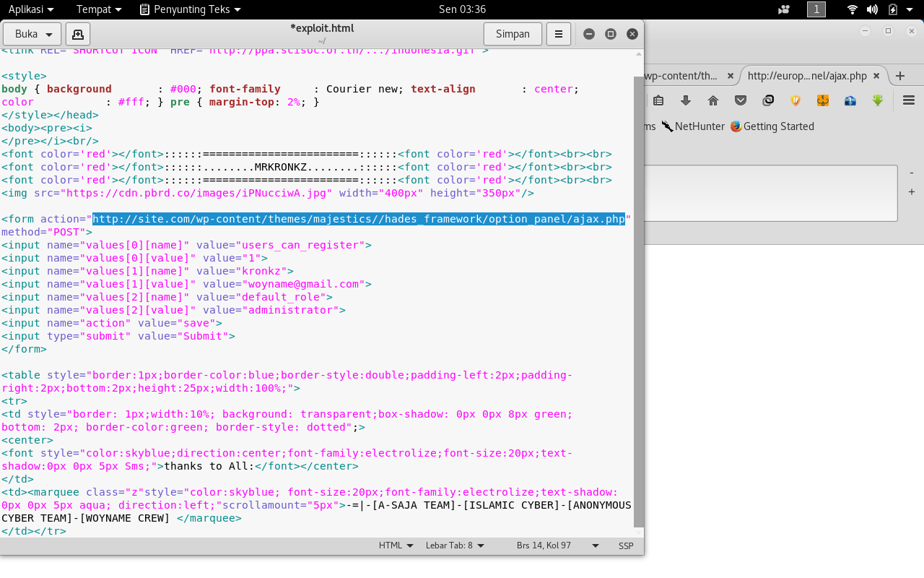This screenshot has width=924, height=578.
Task: Click the chain link extension icon
Action: [x=768, y=100]
